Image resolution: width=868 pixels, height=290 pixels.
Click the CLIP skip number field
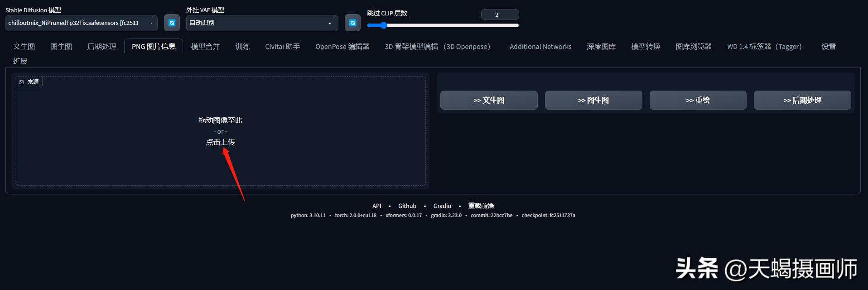point(500,14)
